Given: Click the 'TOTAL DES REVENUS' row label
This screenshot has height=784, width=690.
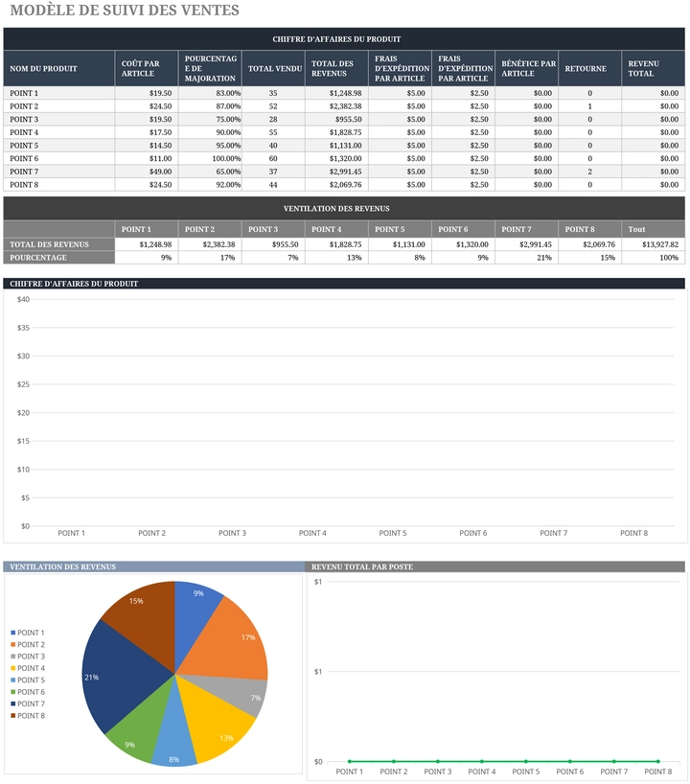Looking at the screenshot, I should pos(59,244).
